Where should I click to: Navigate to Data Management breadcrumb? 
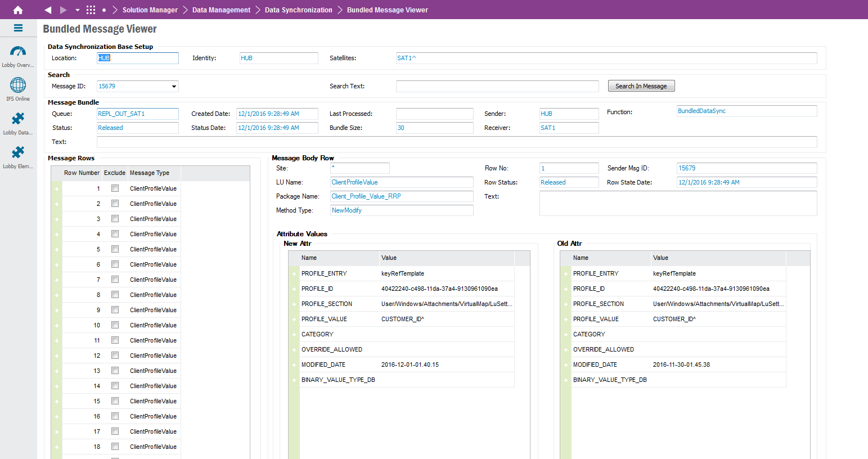click(221, 10)
